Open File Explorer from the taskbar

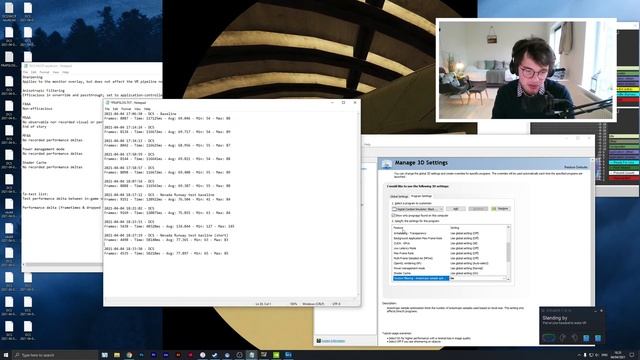tap(117, 355)
